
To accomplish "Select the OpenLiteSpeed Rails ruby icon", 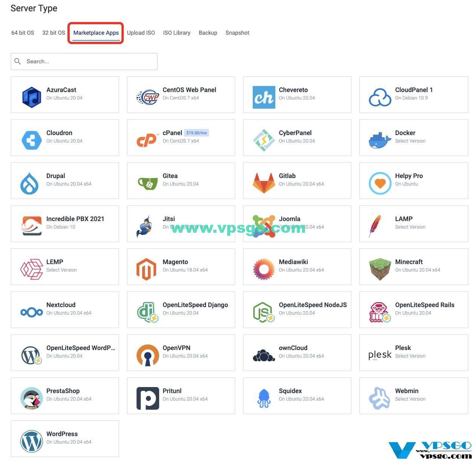I will (x=380, y=312).
